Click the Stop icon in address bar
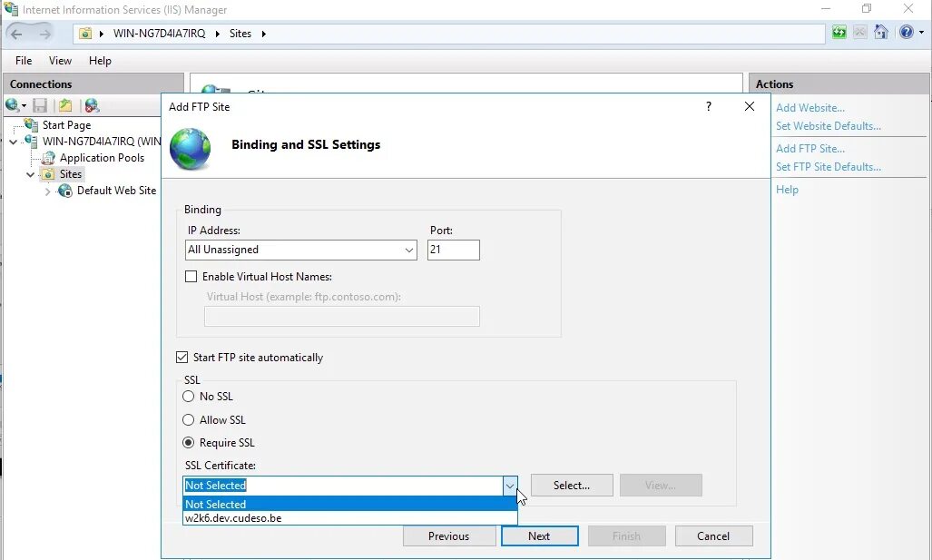This screenshot has height=560, width=932. tap(859, 32)
